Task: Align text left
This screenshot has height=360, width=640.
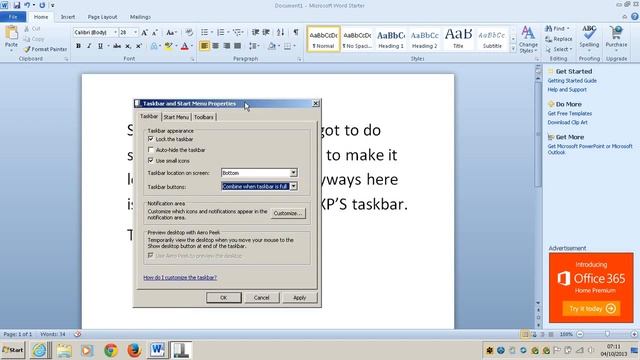Action: 204,46
